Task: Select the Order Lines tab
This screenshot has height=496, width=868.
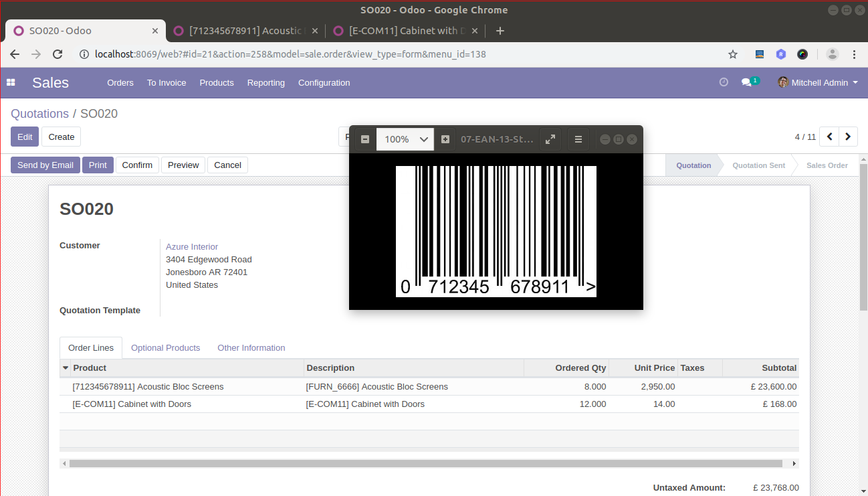Action: pyautogui.click(x=91, y=348)
